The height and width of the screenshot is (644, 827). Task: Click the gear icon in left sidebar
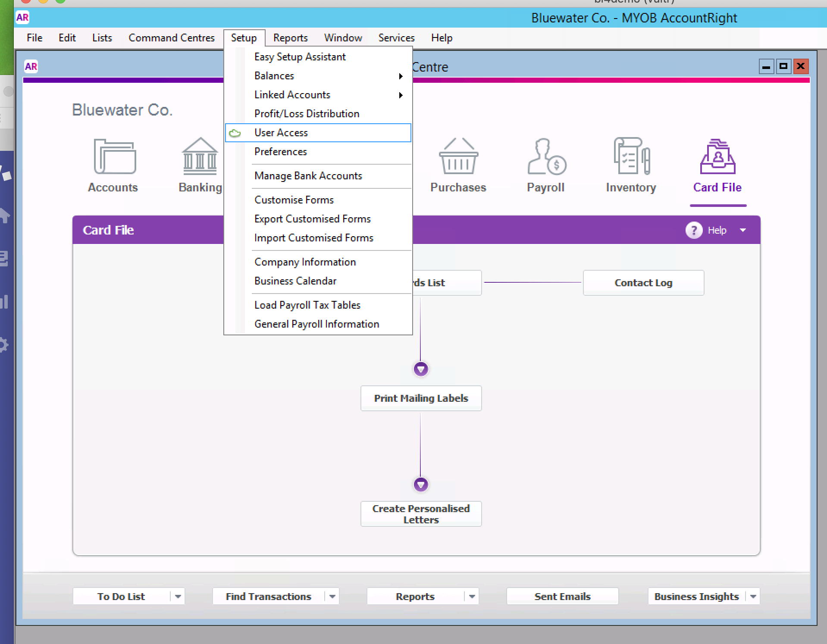click(3, 345)
